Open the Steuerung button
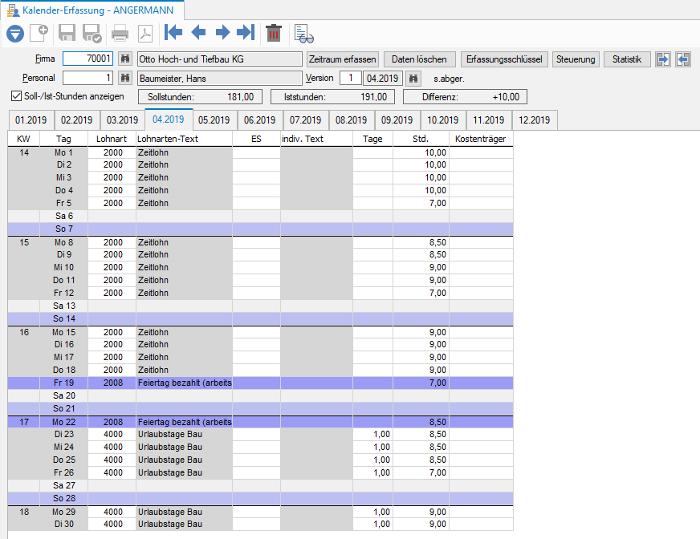 click(x=575, y=59)
